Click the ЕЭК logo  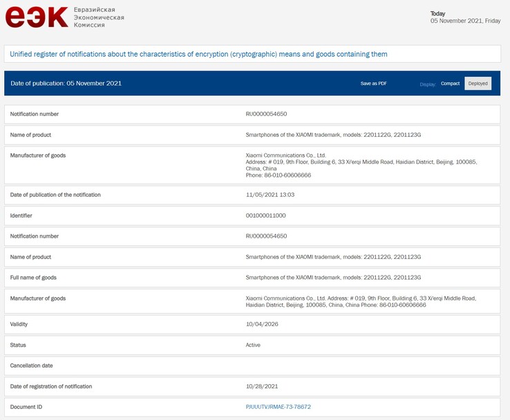(37, 17)
